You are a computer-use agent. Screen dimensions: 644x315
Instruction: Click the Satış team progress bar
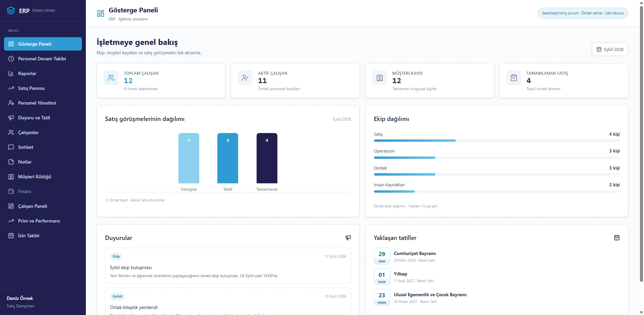tap(497, 141)
